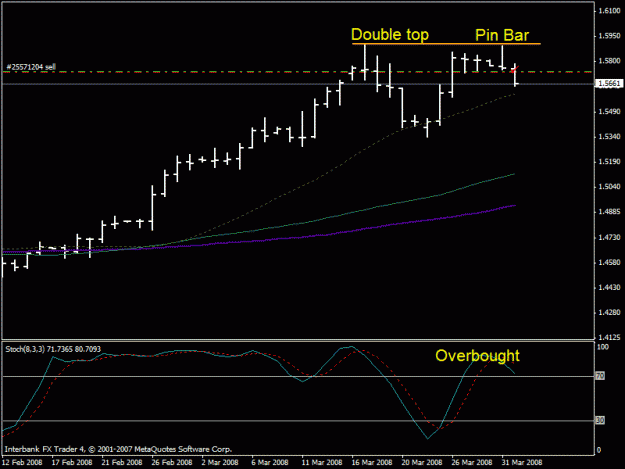Click the Interbank FX Trader 4 copyright text

coord(118,449)
